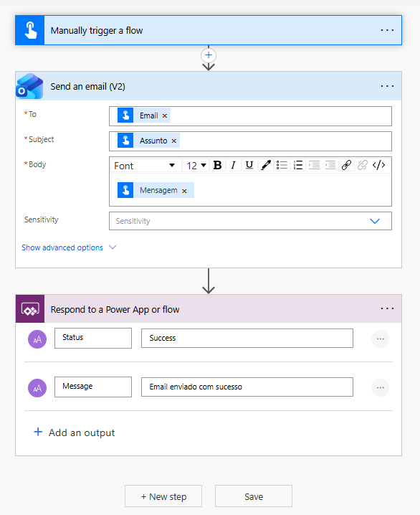Viewport: 420px width, 515px height.
Task: Click the underline formatting icon
Action: [249, 165]
